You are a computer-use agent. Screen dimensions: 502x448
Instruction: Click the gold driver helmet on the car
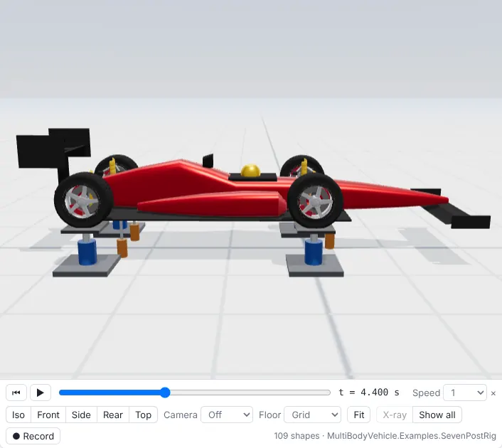tap(250, 170)
